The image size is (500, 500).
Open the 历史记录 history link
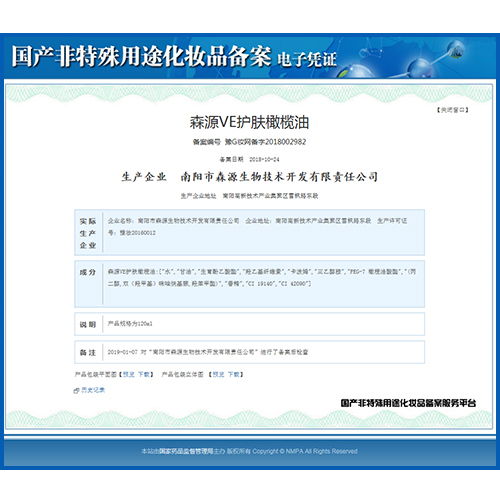(x=93, y=390)
